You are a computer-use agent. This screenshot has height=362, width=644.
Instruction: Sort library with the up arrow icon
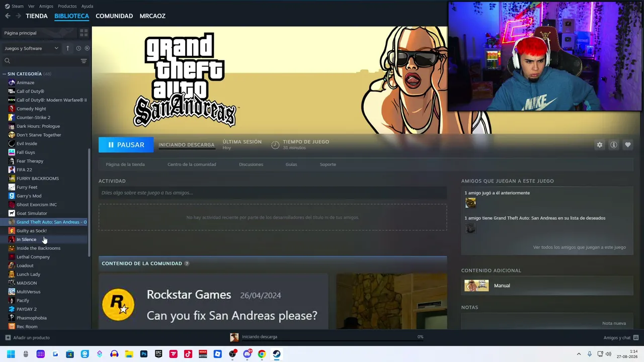tap(67, 48)
